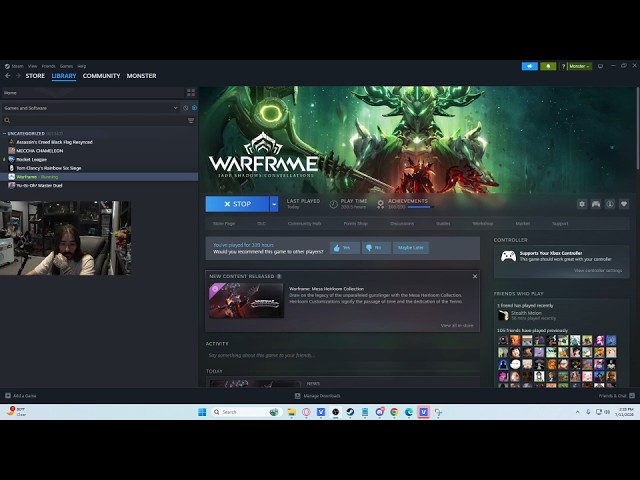Open the COMMUNITY tab

point(101,76)
